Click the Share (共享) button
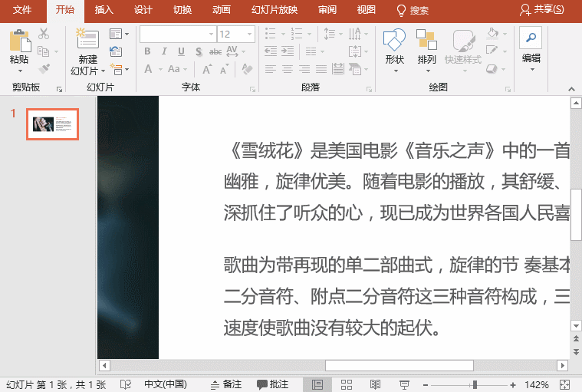The height and width of the screenshot is (392, 582). point(541,10)
